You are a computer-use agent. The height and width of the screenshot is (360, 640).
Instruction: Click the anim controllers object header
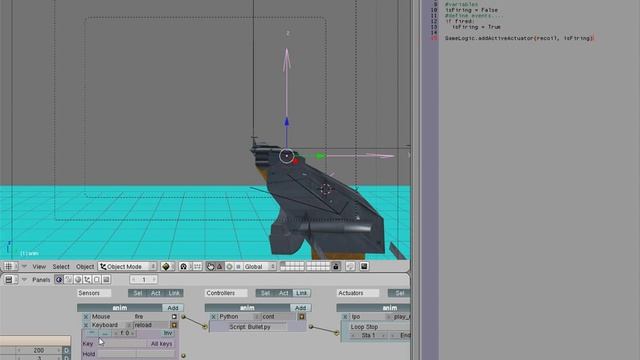point(247,308)
